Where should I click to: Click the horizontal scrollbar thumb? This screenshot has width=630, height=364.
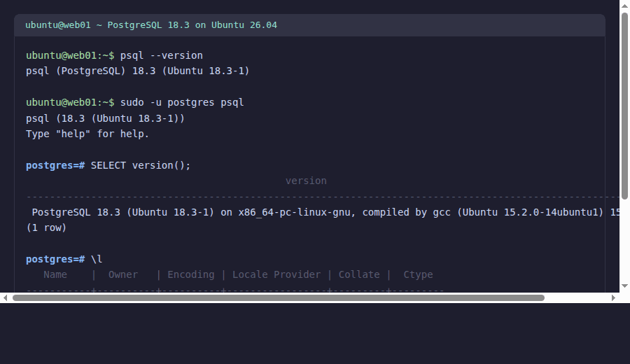tap(279, 297)
